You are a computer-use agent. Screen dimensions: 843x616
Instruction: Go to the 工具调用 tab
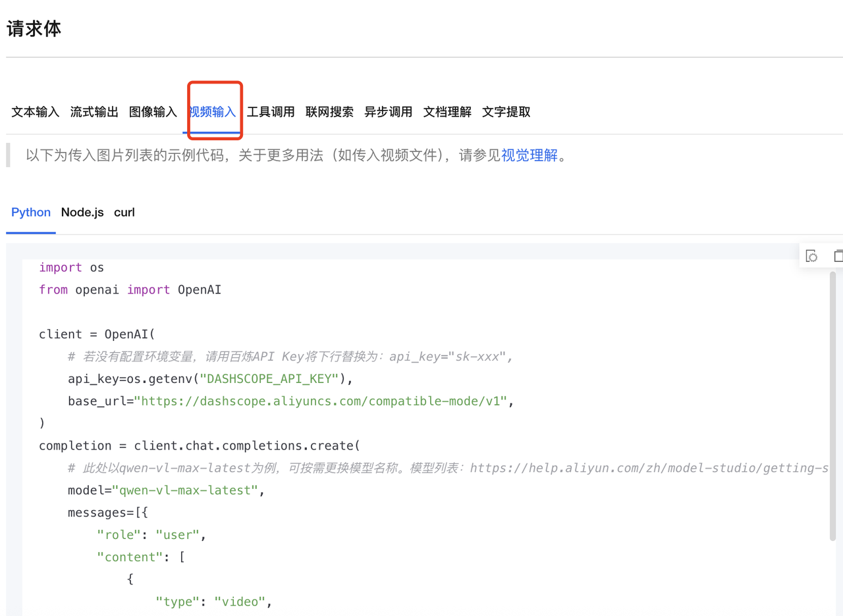(x=271, y=112)
